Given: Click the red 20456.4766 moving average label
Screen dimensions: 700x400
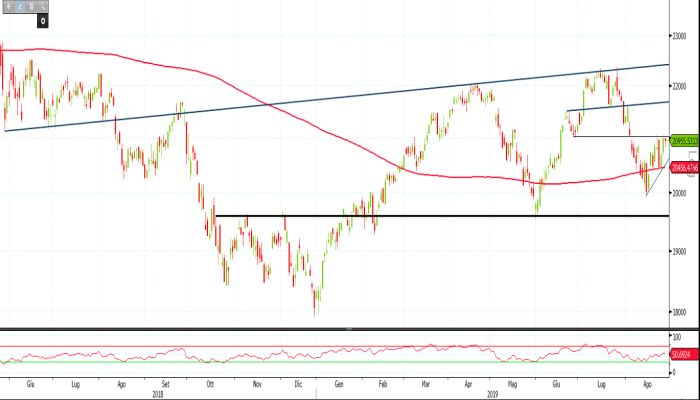Looking at the screenshot, I should (685, 168).
